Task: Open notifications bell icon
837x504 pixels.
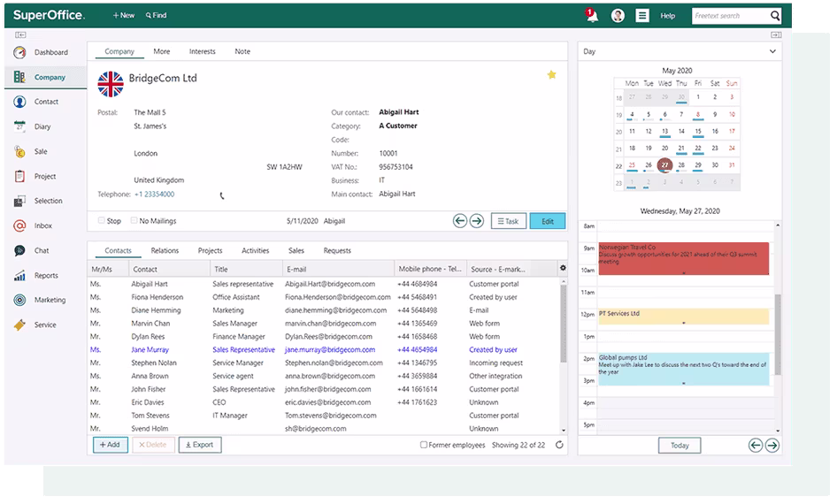Action: pos(592,15)
